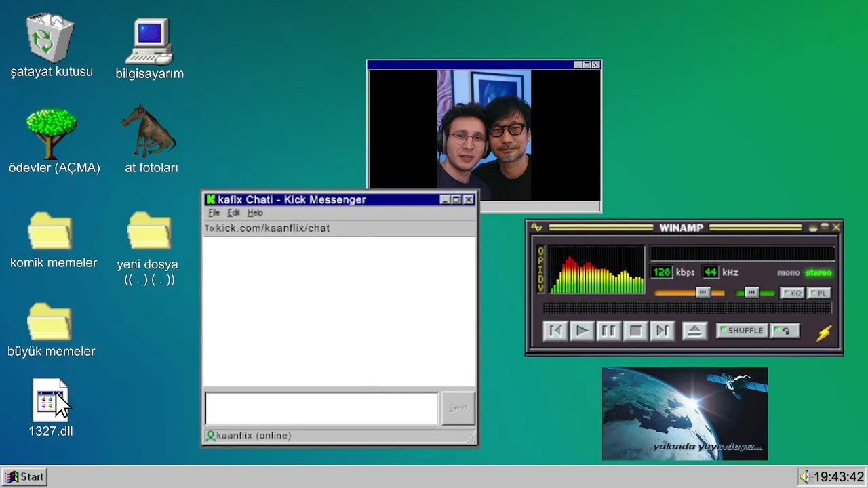Toggle Winamp windowshade mode button
This screenshot has height=488, width=868.
pyautogui.click(x=825, y=228)
